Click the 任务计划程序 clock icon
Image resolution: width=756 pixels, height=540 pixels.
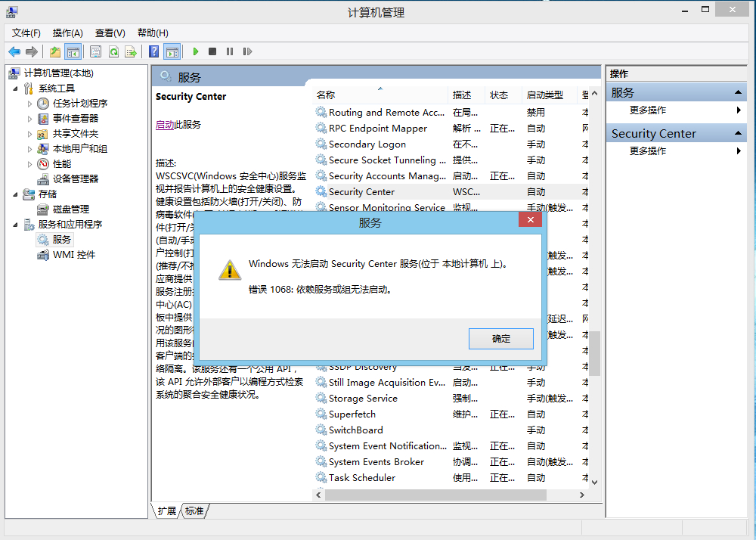point(43,103)
